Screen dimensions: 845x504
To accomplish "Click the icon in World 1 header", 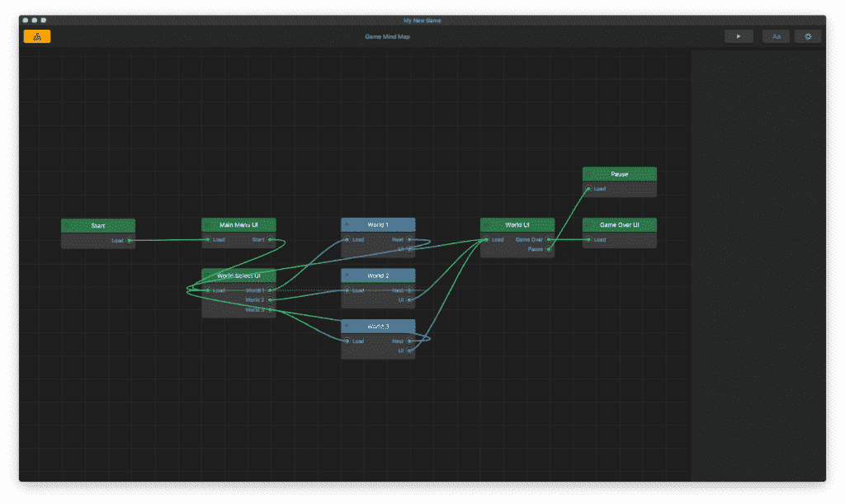I will (347, 224).
